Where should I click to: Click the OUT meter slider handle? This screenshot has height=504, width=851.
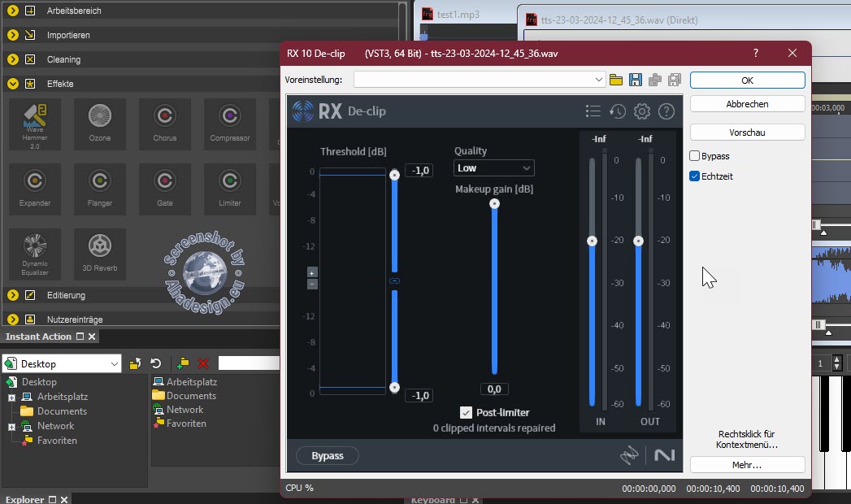(x=638, y=241)
